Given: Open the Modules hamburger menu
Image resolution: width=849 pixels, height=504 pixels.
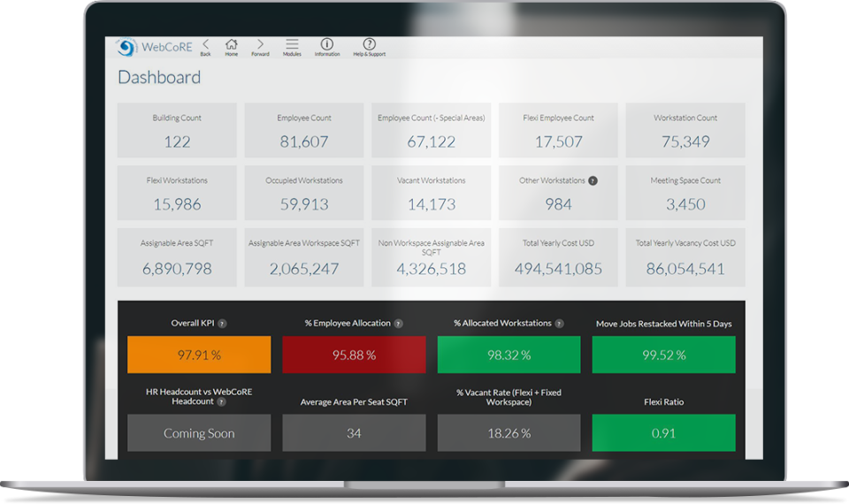Looking at the screenshot, I should [x=292, y=47].
